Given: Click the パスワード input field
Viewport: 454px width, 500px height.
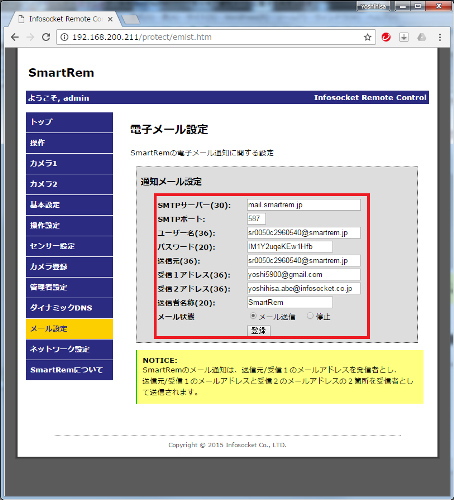Looking at the screenshot, I should pos(290,247).
